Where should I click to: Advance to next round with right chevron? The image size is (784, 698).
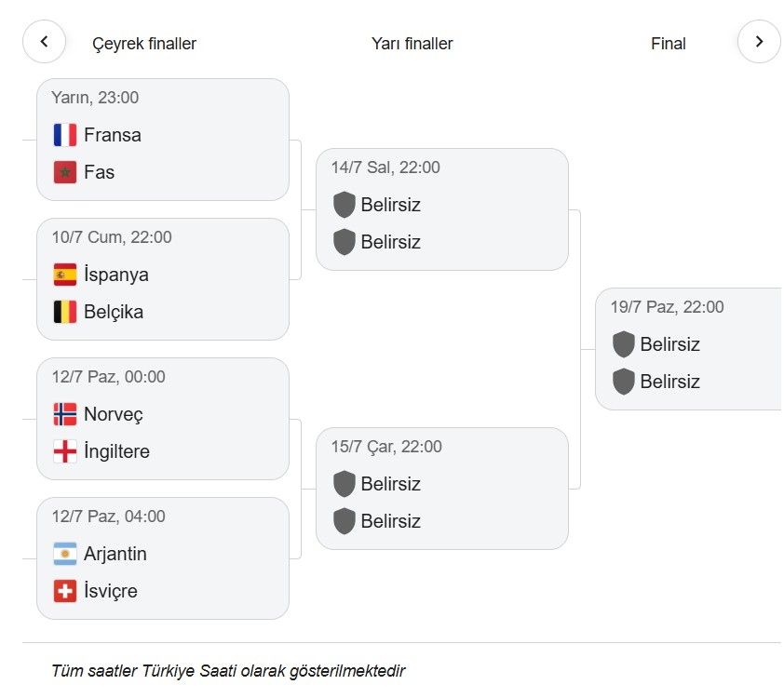pos(759,42)
